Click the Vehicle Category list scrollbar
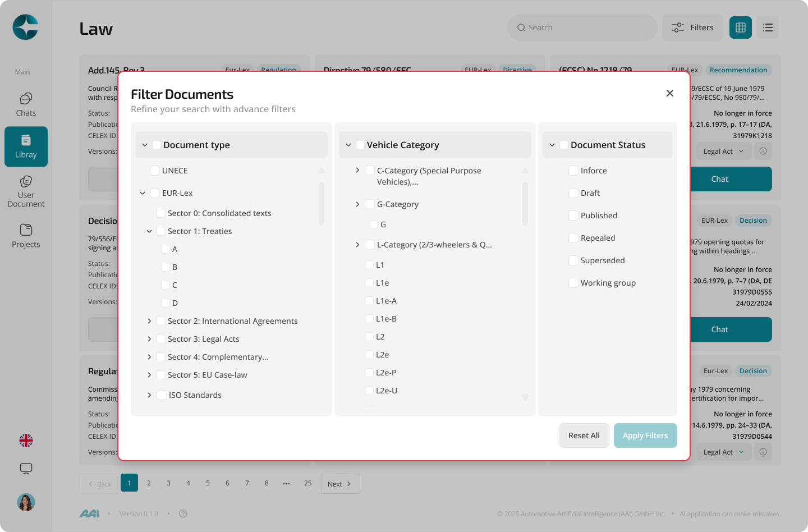Viewport: 808px width, 532px height. coord(525,203)
